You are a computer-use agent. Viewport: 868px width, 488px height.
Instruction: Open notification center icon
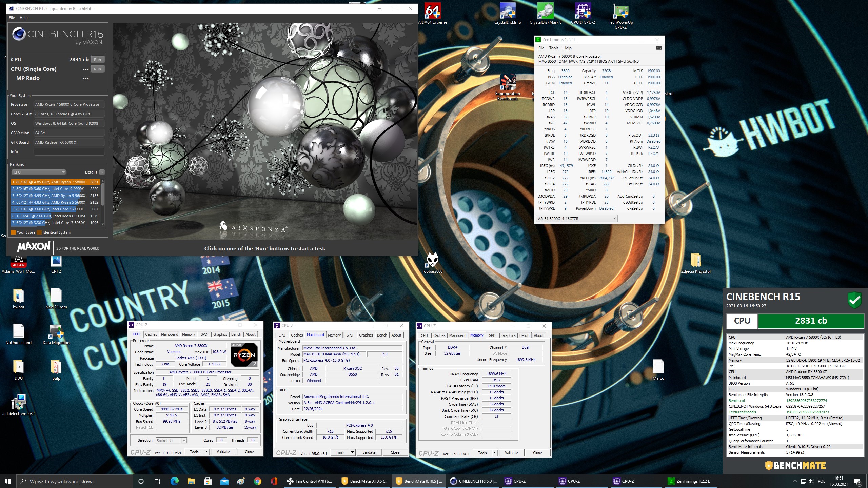(x=857, y=481)
